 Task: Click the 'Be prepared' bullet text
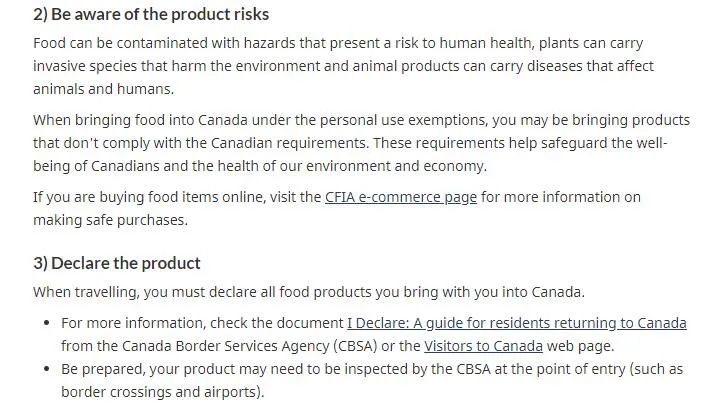[x=371, y=369]
